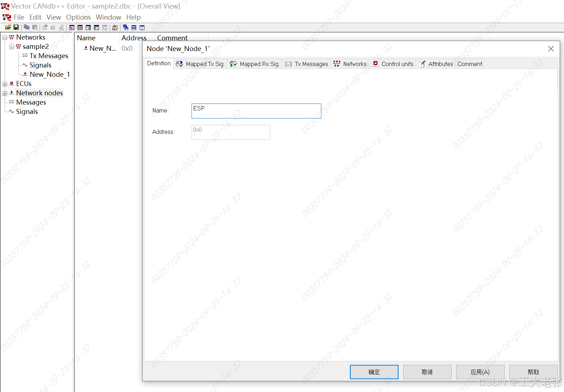Select New_Node_1 in the tree
564x392 pixels.
click(50, 74)
